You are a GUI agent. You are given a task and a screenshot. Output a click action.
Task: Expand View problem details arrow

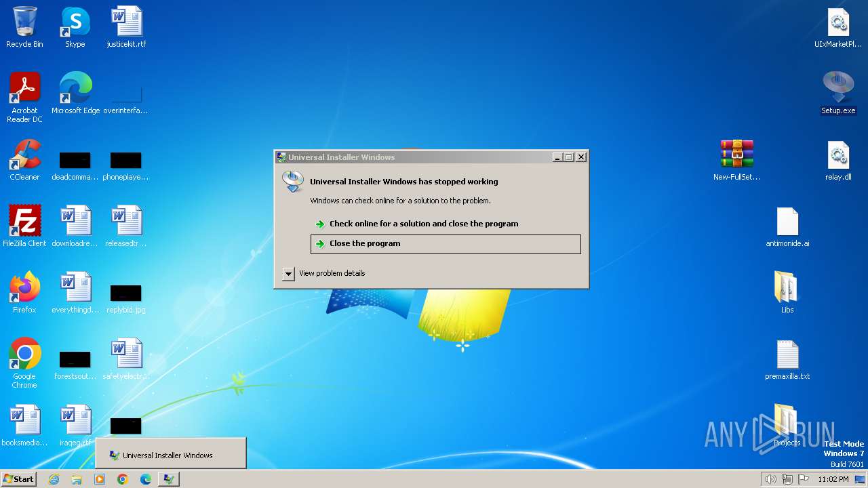[x=288, y=273]
